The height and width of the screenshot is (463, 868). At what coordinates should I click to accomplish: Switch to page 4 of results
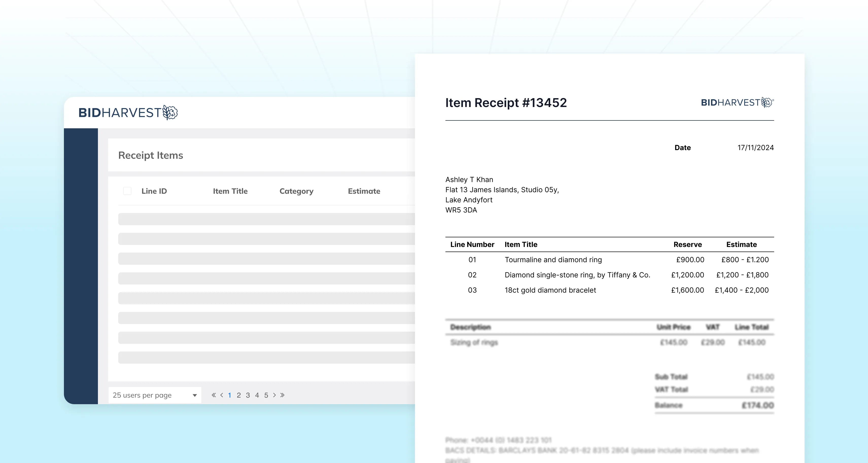(x=257, y=395)
